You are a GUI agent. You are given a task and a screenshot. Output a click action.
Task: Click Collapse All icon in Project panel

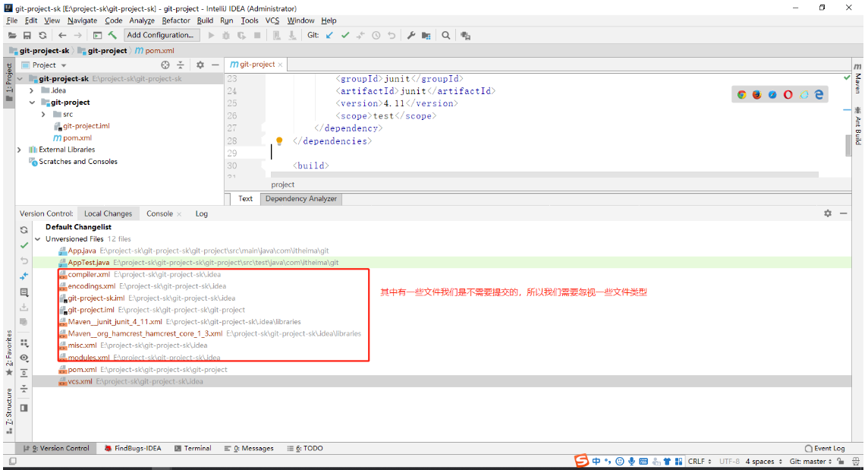coord(181,65)
